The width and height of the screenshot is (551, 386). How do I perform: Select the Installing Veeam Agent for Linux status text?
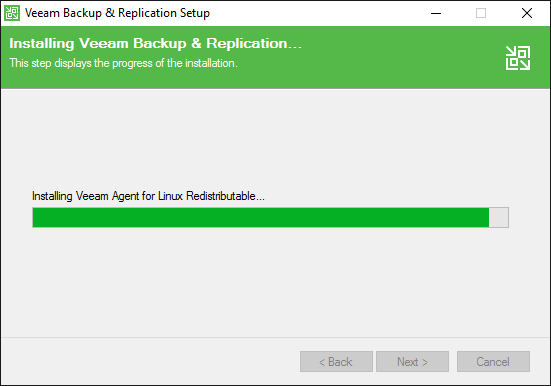[x=148, y=196]
